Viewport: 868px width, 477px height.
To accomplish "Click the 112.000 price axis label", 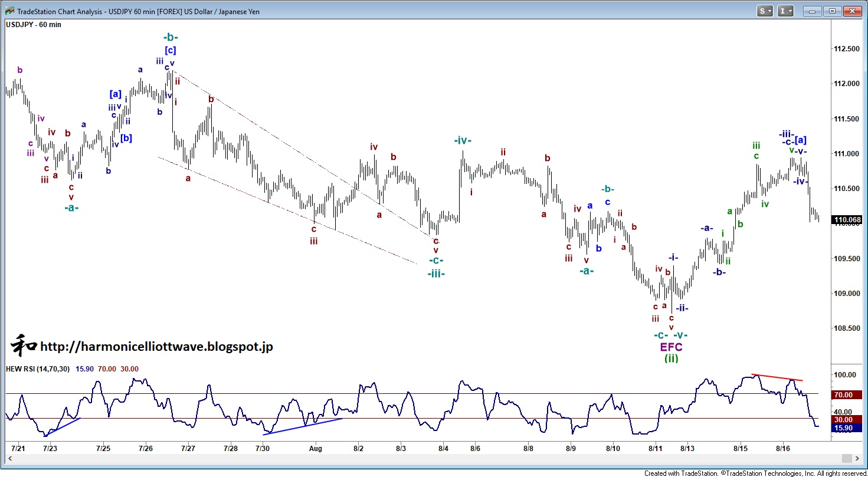I will [x=846, y=84].
